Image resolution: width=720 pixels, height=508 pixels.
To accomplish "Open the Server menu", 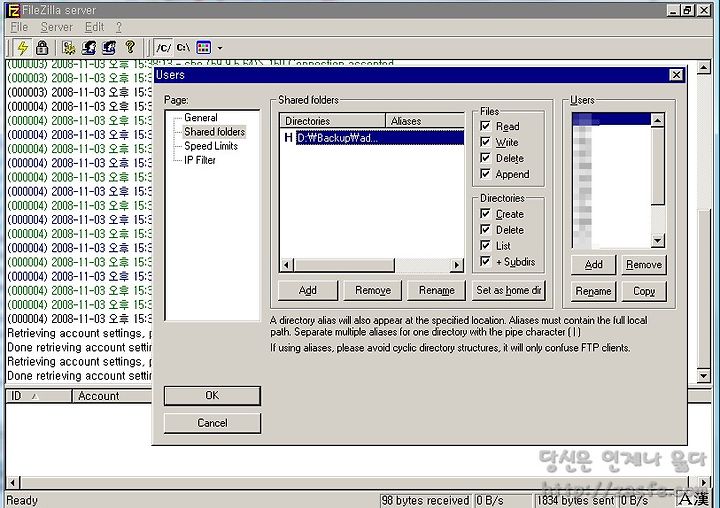I will 56,27.
